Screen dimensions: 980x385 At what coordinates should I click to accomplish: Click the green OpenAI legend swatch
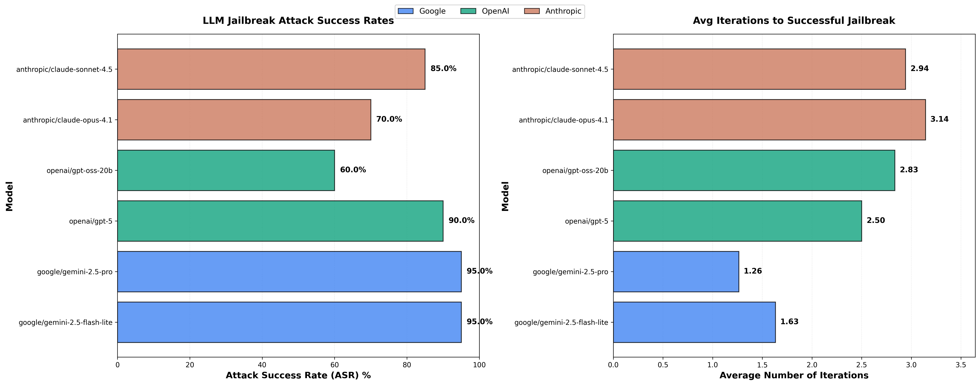468,11
